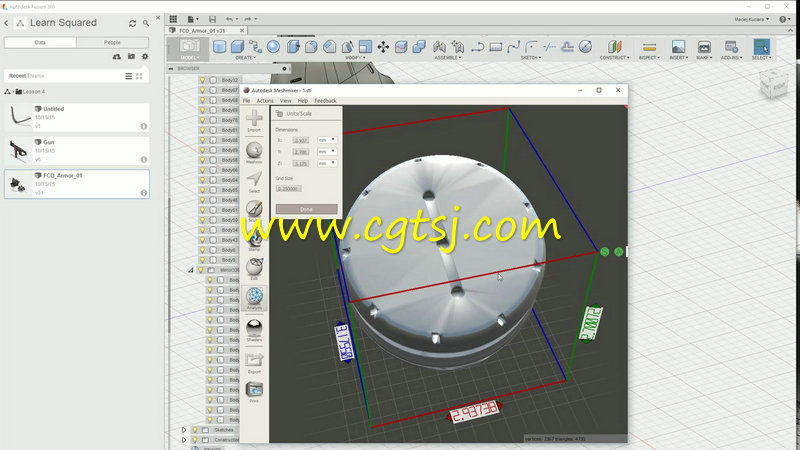Go back from Learn Squared project
The width and height of the screenshot is (800, 450).
pyautogui.click(x=6, y=23)
